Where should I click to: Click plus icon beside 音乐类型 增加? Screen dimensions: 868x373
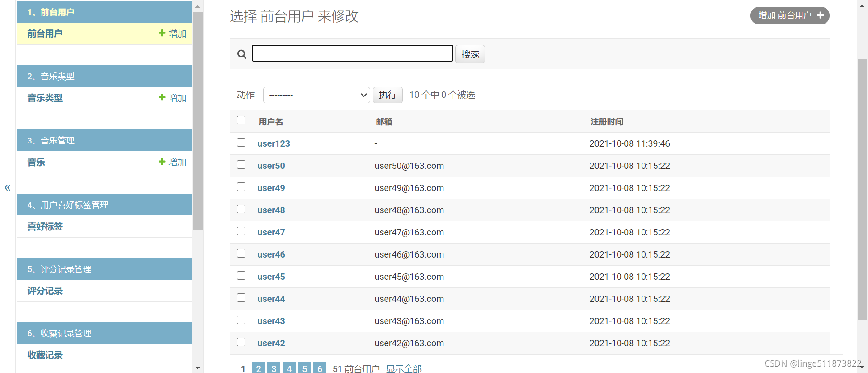point(162,97)
